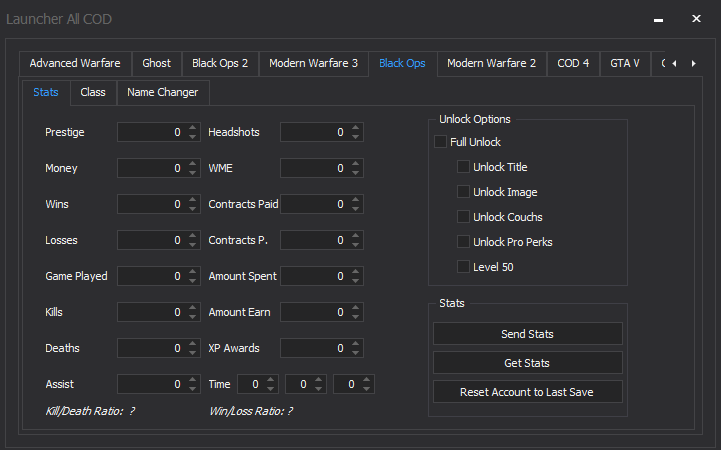Increase the Game Played value
This screenshot has height=450, width=721.
tap(193, 271)
